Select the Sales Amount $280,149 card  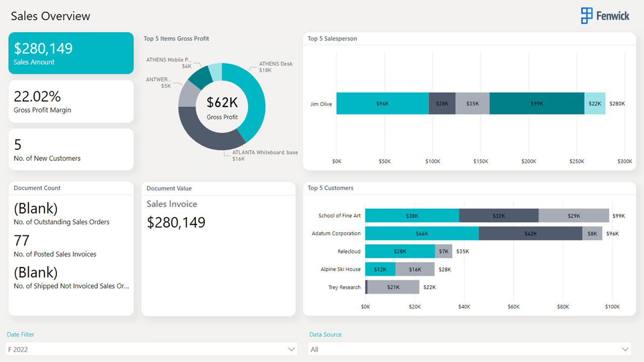(x=71, y=53)
